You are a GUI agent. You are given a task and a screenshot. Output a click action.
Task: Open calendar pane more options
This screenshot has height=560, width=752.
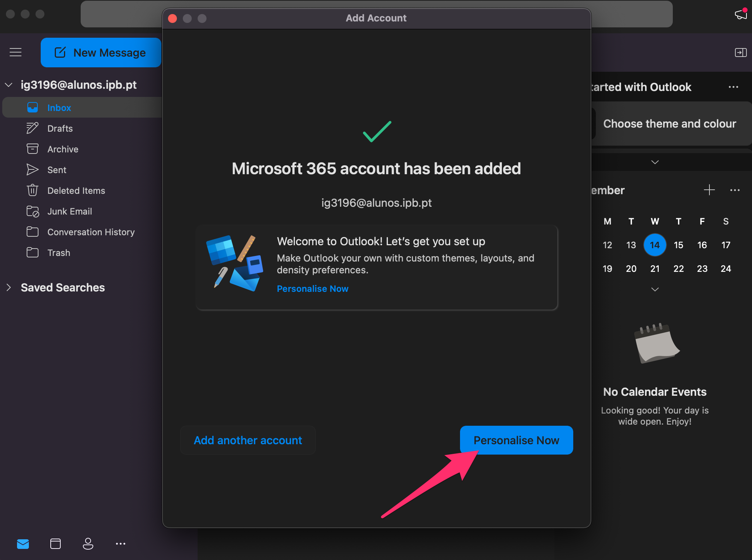tap(735, 190)
